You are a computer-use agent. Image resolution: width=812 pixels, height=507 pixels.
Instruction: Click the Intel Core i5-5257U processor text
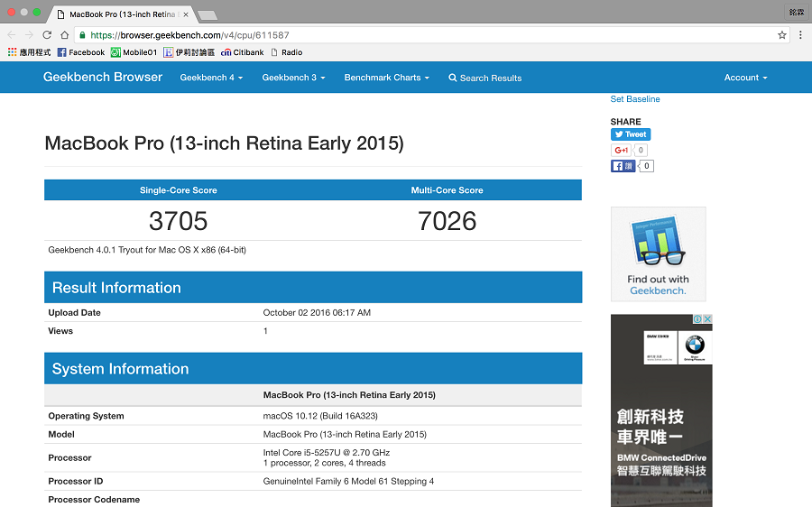coord(327,453)
